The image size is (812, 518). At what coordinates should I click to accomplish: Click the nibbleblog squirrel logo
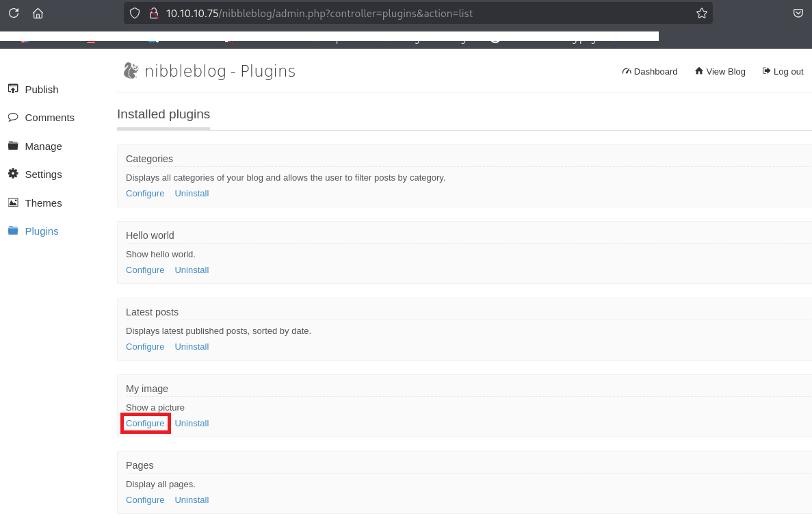[x=131, y=70]
